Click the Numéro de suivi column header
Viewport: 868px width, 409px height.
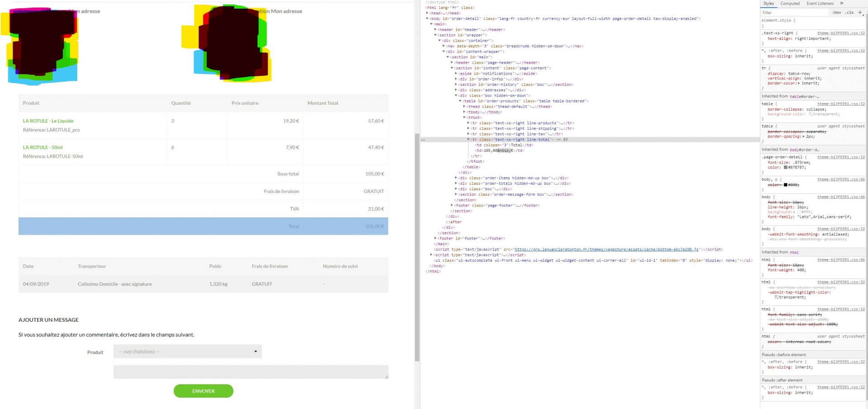click(340, 266)
